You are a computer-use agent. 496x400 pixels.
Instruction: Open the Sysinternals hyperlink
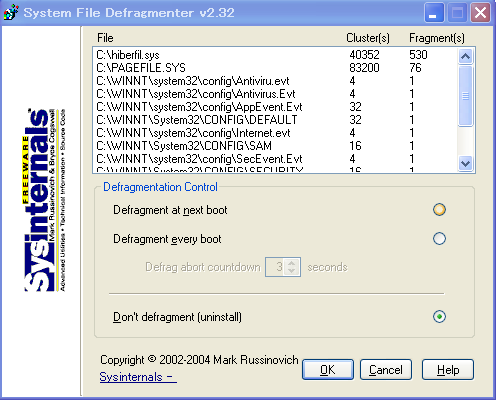click(x=138, y=377)
